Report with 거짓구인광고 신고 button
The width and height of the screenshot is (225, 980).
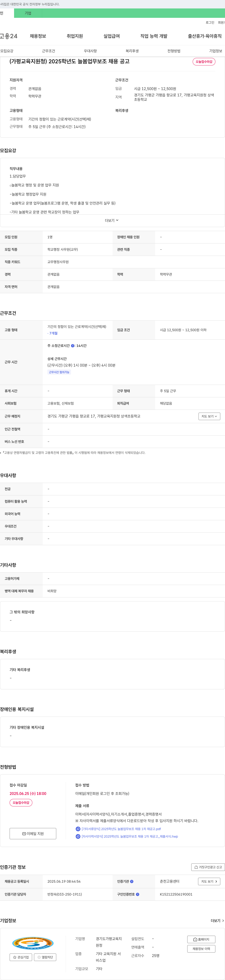(208, 867)
